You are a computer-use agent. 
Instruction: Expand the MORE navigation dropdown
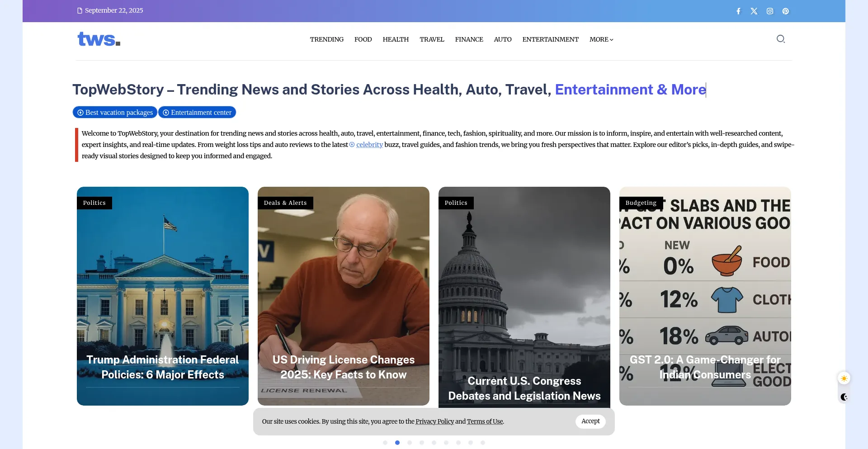601,40
